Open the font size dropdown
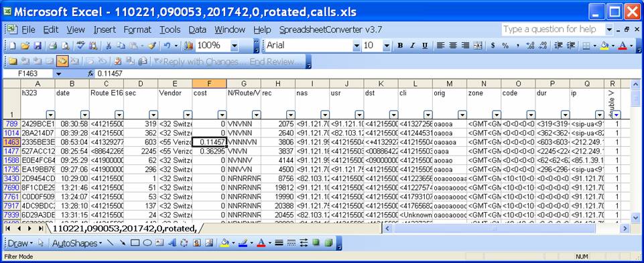This screenshot has height=263, width=644. click(x=387, y=46)
